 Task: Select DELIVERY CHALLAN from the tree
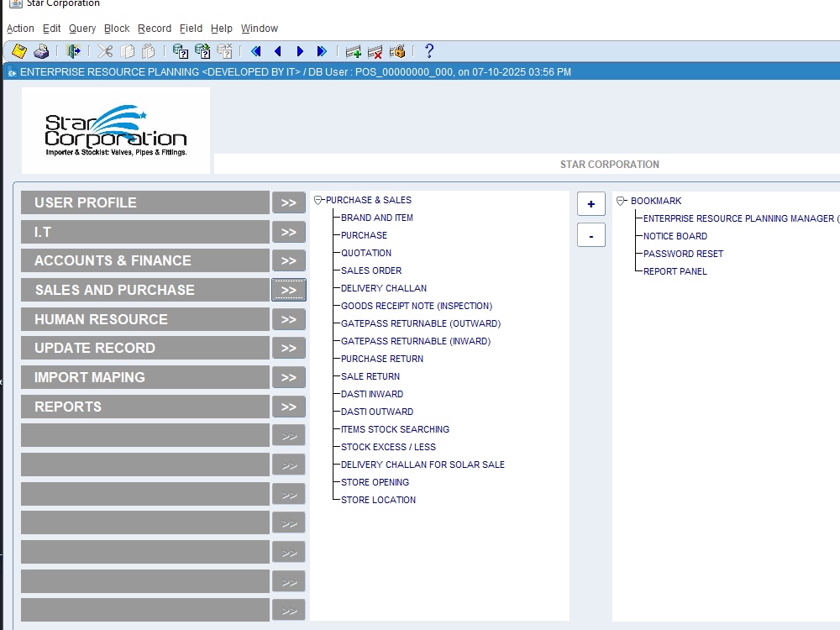tap(382, 288)
